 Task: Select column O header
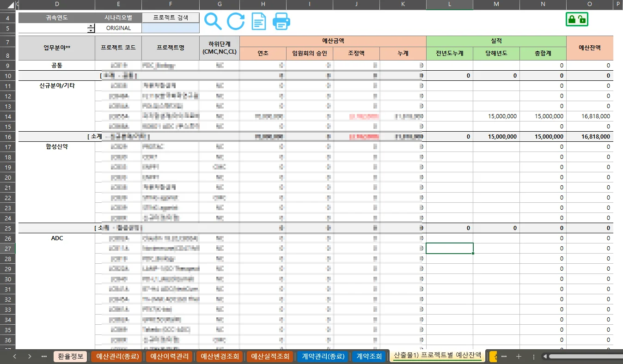[x=589, y=5]
